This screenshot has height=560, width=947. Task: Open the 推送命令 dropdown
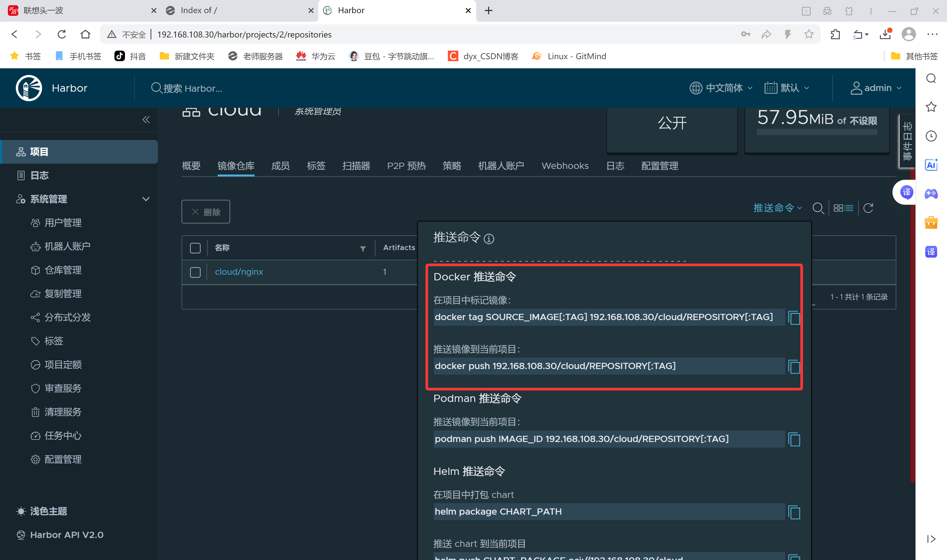pos(777,208)
